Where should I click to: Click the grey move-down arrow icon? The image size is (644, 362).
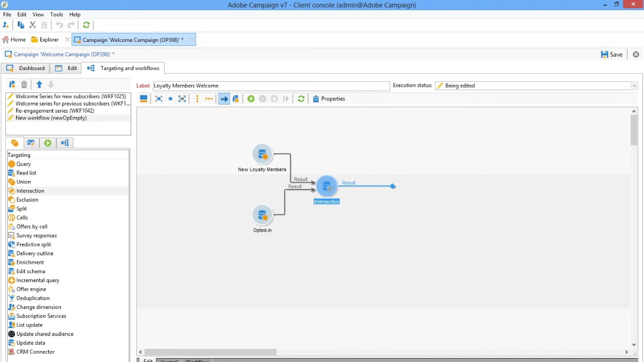pos(51,84)
